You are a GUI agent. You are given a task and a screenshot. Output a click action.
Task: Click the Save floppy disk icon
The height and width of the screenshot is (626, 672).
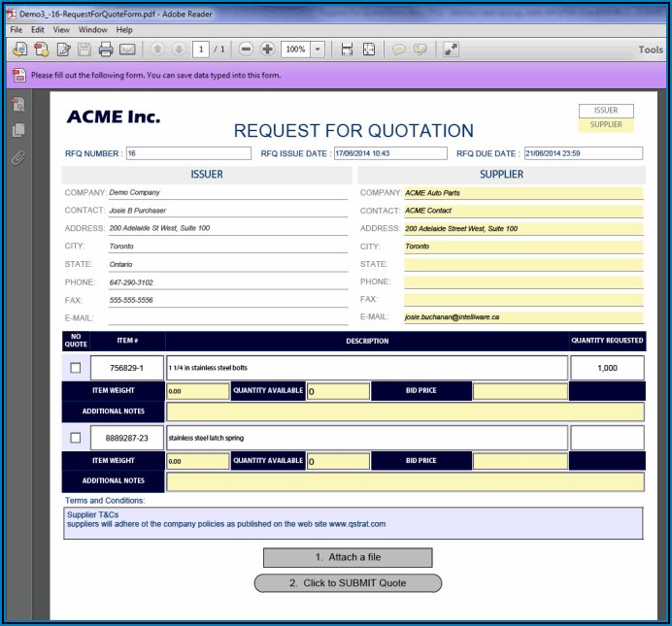point(84,49)
